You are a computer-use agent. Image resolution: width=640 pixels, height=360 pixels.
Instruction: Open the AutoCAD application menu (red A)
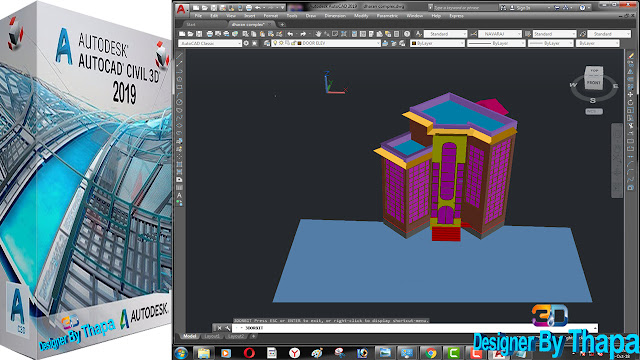tap(182, 9)
